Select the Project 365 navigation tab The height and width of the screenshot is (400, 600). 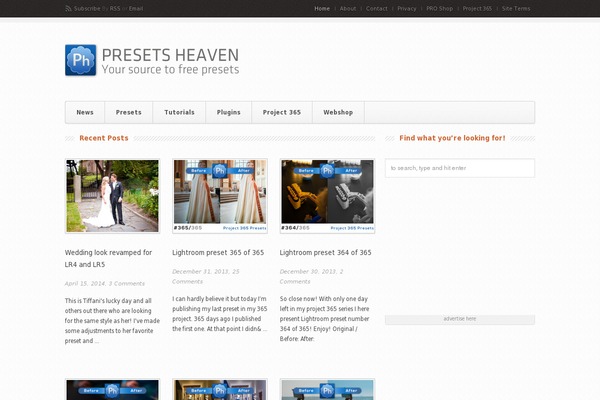pos(282,112)
